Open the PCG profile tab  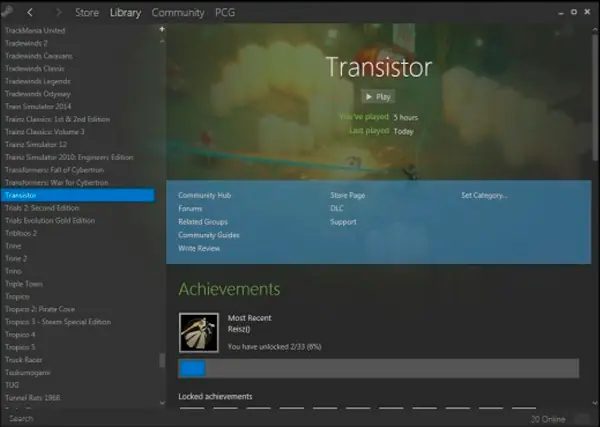coord(225,13)
